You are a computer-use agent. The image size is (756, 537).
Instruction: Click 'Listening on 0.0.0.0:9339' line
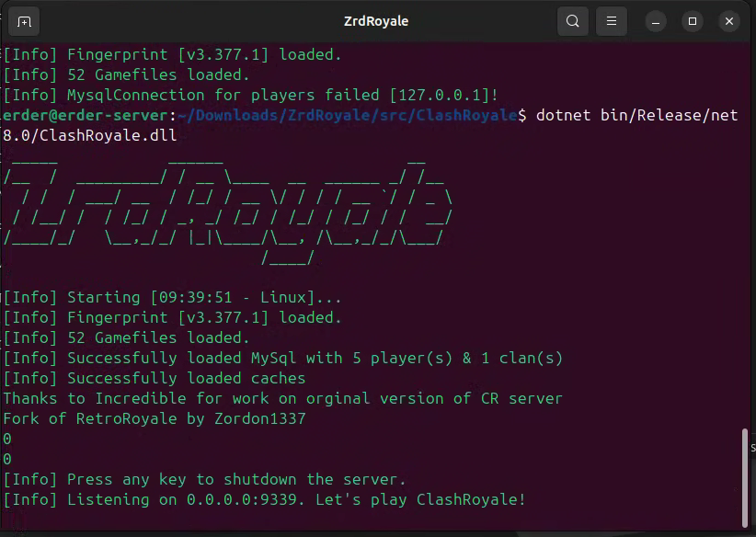pos(264,500)
